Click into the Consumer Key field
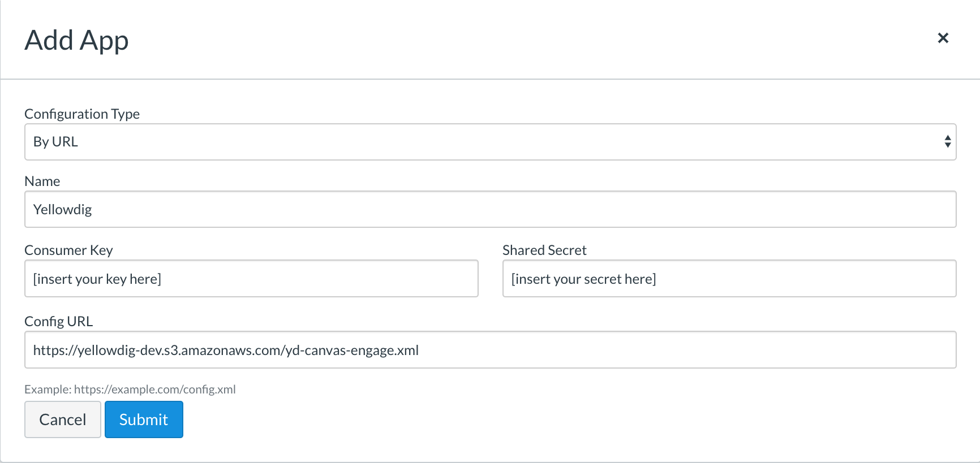The image size is (980, 463). (251, 279)
